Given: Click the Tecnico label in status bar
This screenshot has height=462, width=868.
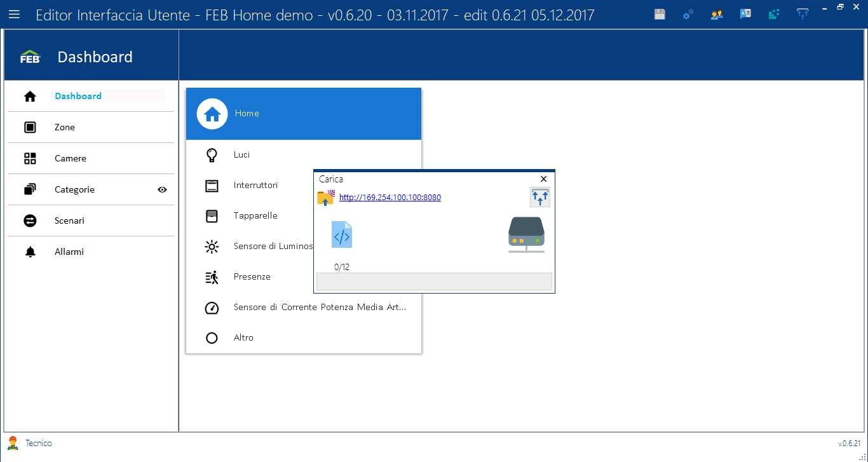Looking at the screenshot, I should coord(39,444).
